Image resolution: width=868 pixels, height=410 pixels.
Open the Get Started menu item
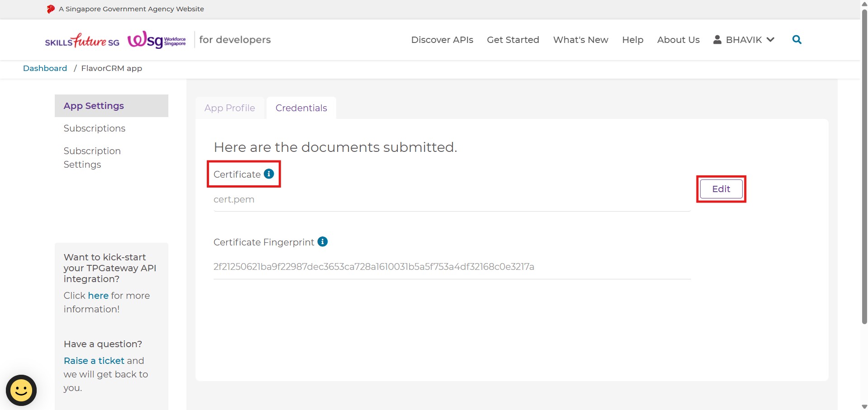coord(513,40)
